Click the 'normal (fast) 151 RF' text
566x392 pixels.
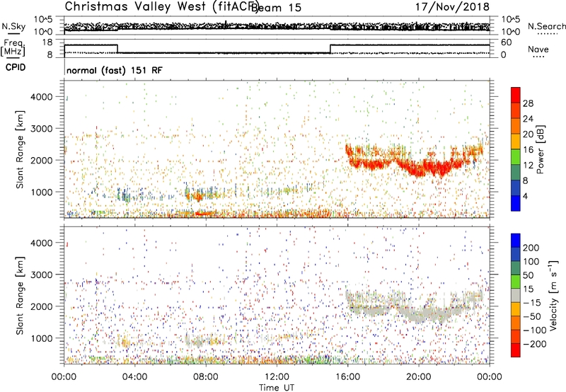115,70
